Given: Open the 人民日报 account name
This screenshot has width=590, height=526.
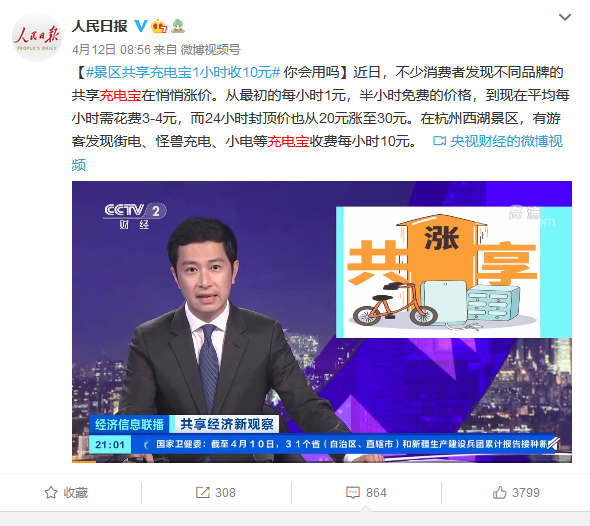Looking at the screenshot, I should pos(100,26).
